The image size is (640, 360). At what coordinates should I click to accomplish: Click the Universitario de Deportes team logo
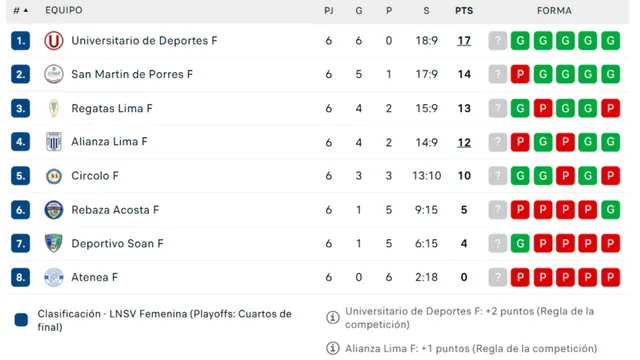(x=53, y=41)
